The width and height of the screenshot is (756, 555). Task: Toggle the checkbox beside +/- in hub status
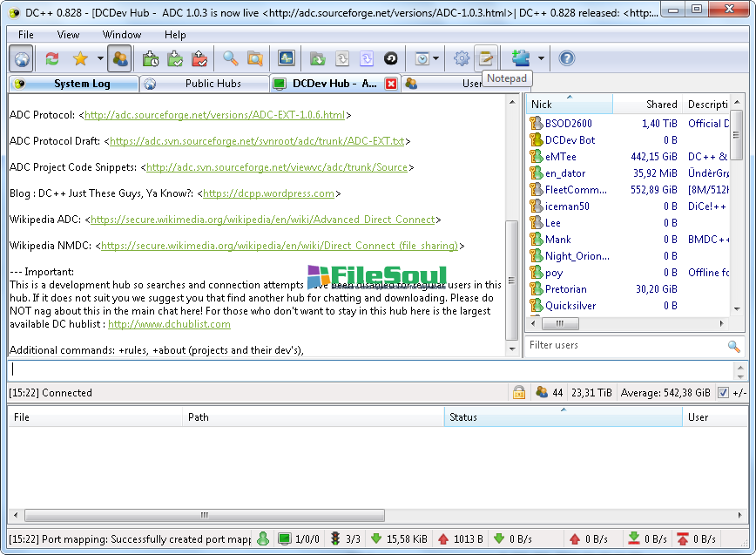coord(723,392)
